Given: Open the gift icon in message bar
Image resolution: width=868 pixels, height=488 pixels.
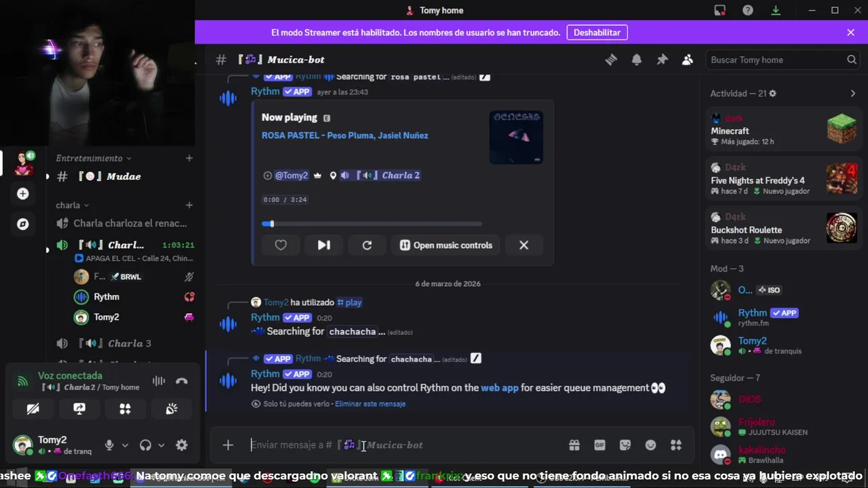Looking at the screenshot, I should (574, 445).
